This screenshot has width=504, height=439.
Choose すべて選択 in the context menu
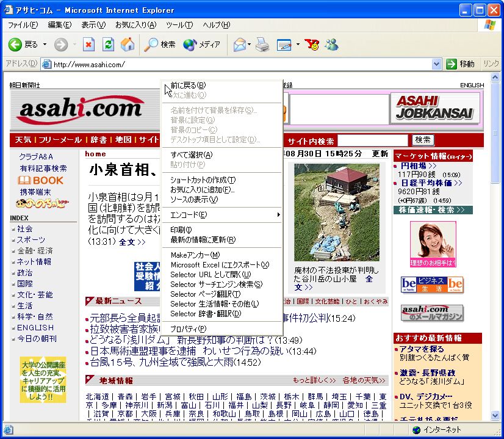[x=221, y=155]
